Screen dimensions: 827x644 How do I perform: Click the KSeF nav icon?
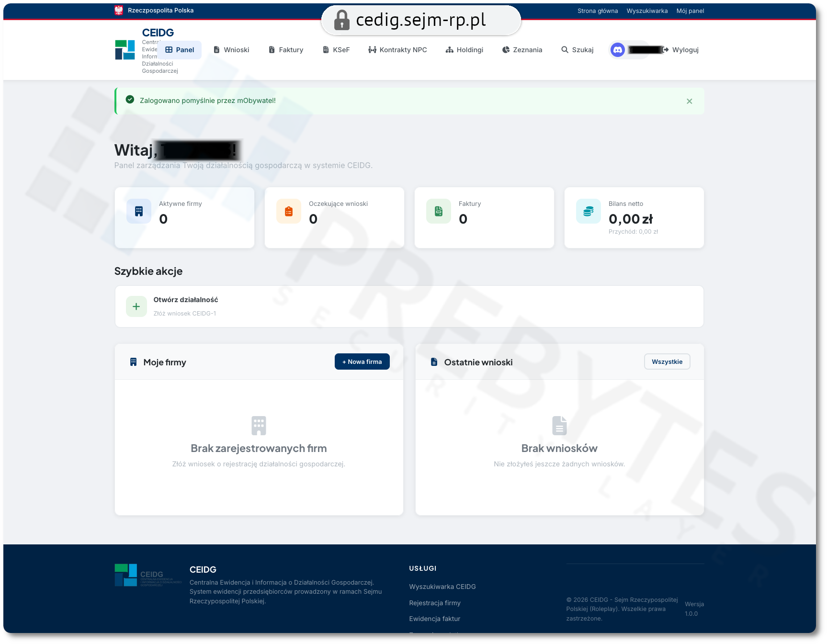pos(326,50)
